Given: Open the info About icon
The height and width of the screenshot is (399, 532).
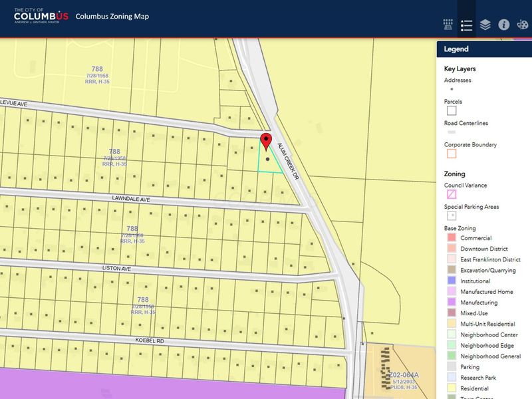Looking at the screenshot, I should (x=504, y=25).
